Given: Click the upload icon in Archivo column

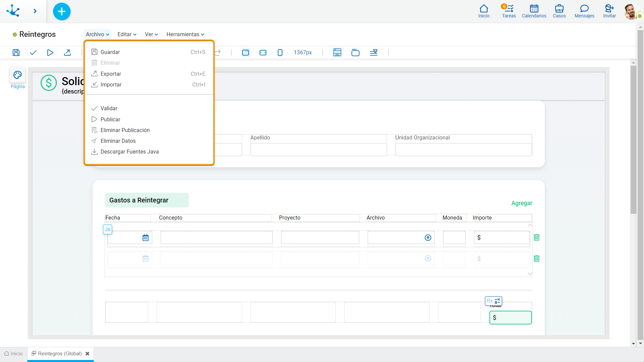Looking at the screenshot, I should pyautogui.click(x=428, y=238).
